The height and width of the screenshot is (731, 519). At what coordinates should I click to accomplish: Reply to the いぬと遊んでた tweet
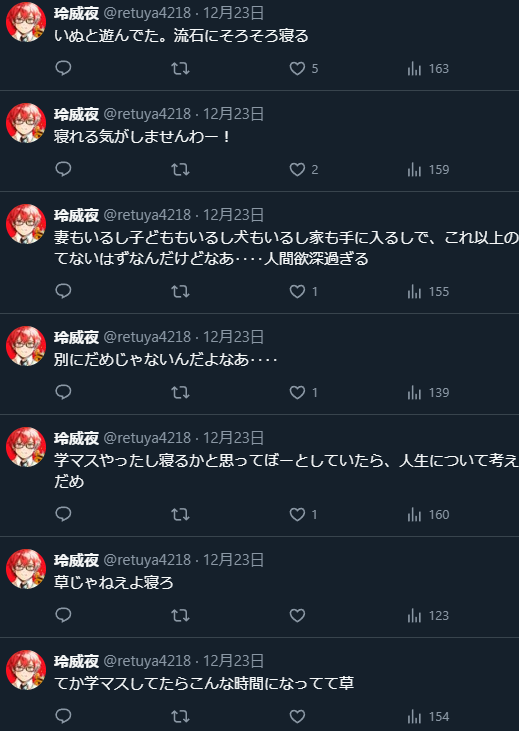[63, 69]
